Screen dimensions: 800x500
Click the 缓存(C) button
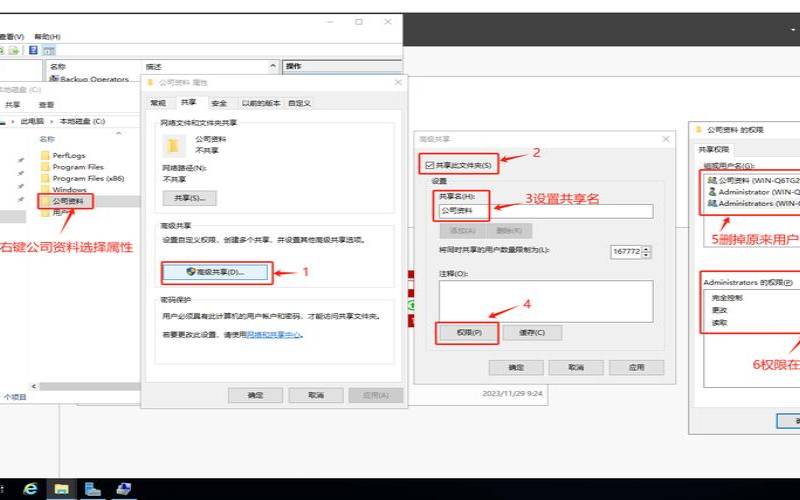[532, 333]
